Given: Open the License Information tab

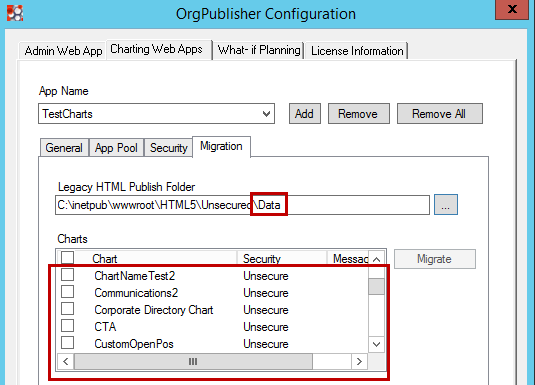Looking at the screenshot, I should coord(357,51).
